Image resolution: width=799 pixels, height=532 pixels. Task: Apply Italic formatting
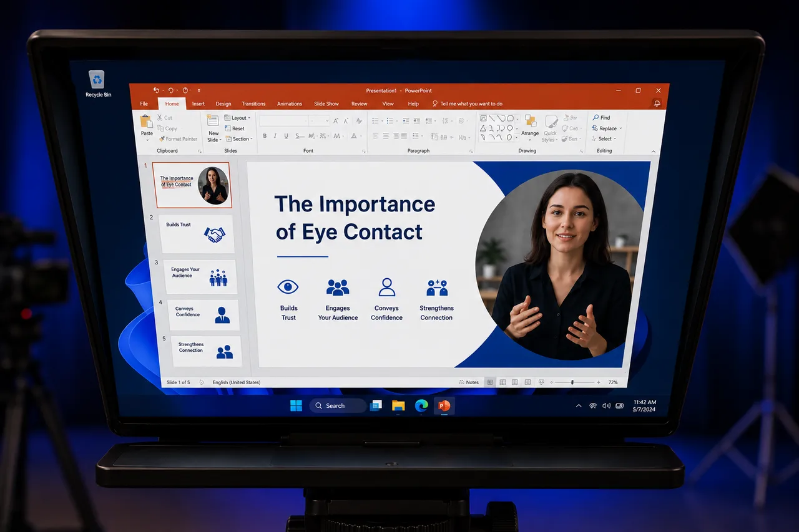275,136
